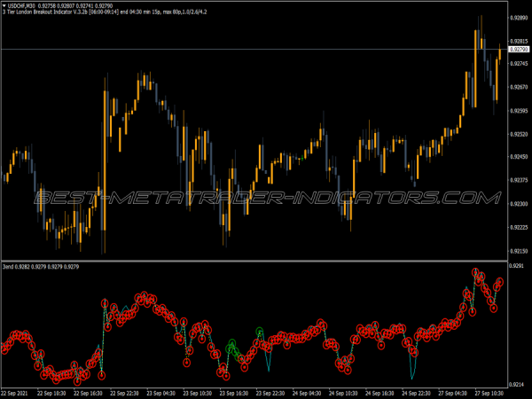This screenshot has height=399, width=532.
Task: Click the 0.92890 price scale label
Action: point(519,18)
